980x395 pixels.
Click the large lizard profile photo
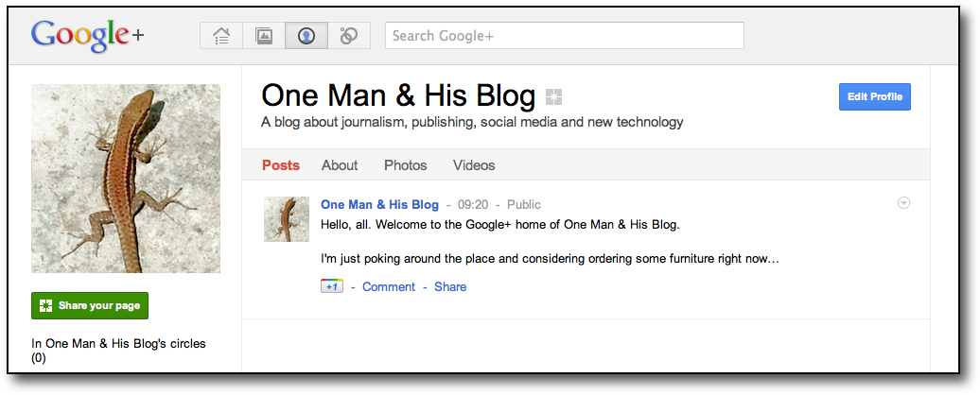(126, 179)
